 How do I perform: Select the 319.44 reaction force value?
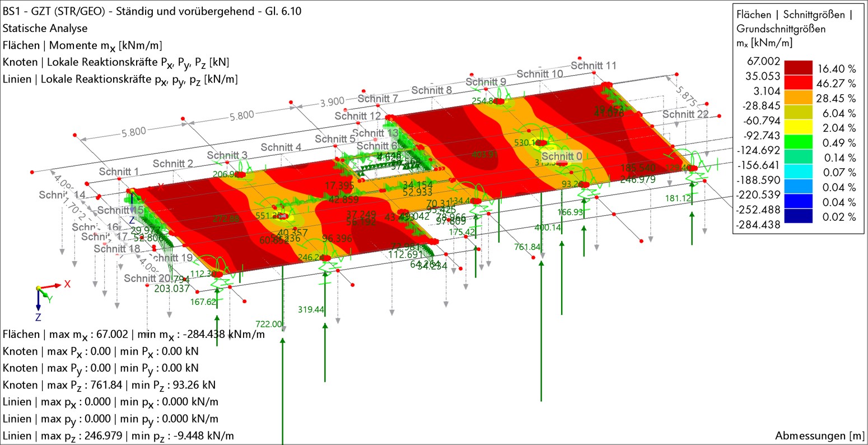(311, 309)
